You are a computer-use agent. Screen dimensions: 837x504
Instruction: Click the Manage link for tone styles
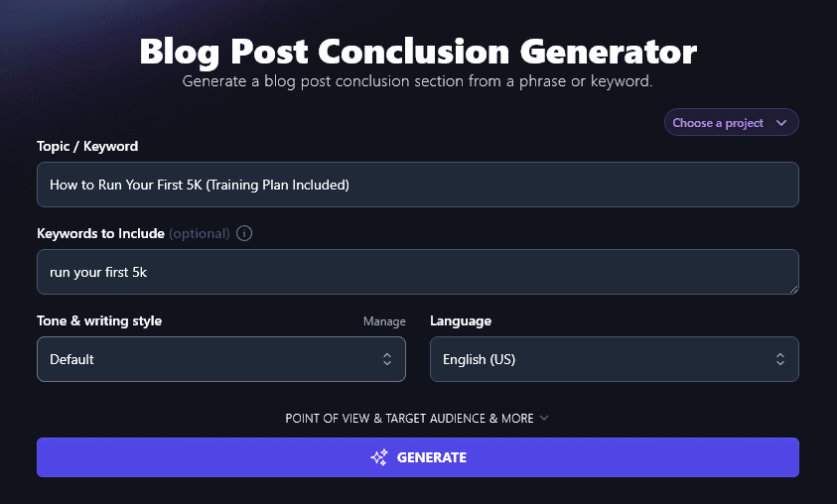coord(384,321)
